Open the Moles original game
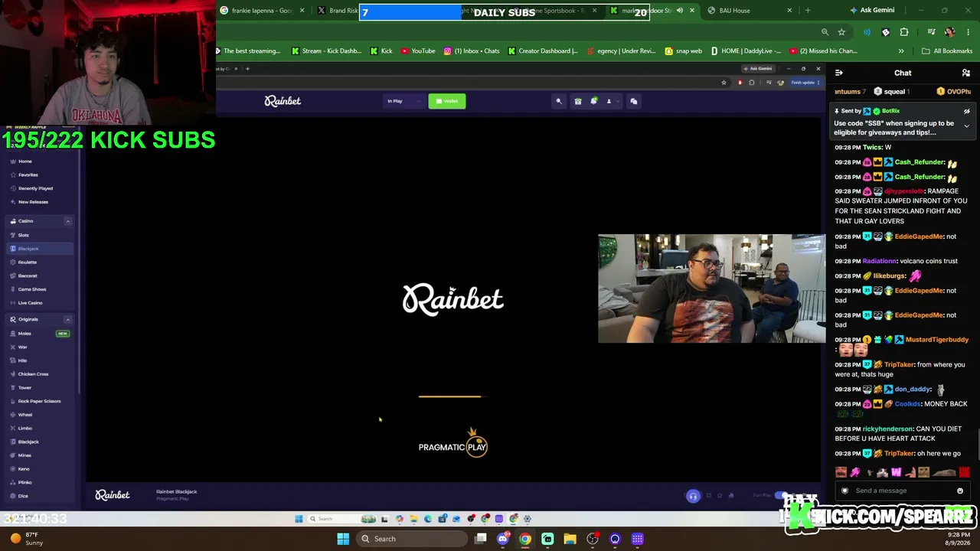 coord(24,334)
